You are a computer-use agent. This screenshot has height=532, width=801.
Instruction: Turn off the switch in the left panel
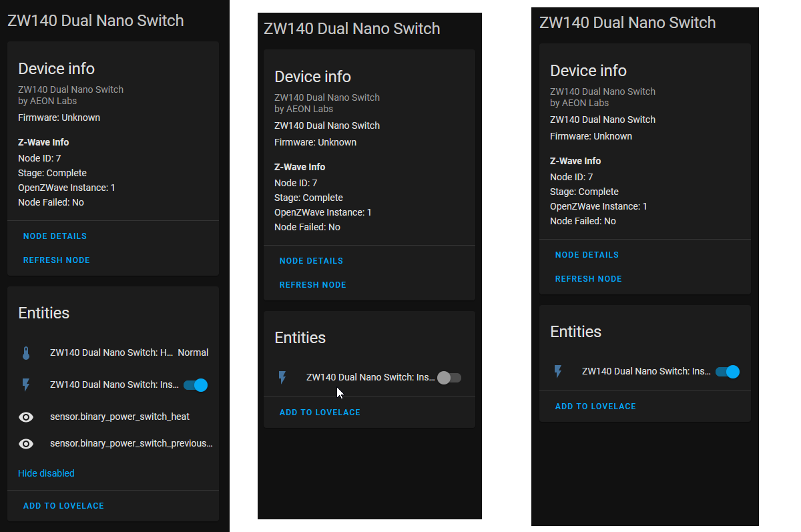pyautogui.click(x=195, y=384)
